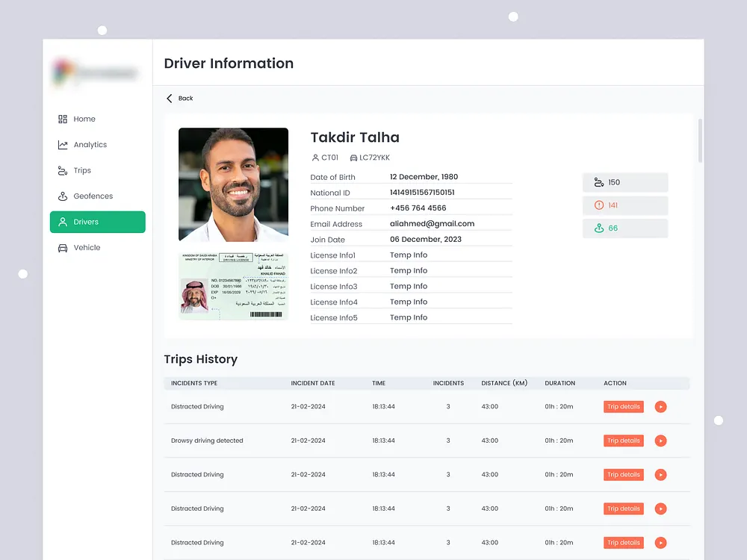The image size is (747, 560).
Task: Click the alert icon beside 141
Action: pos(599,205)
